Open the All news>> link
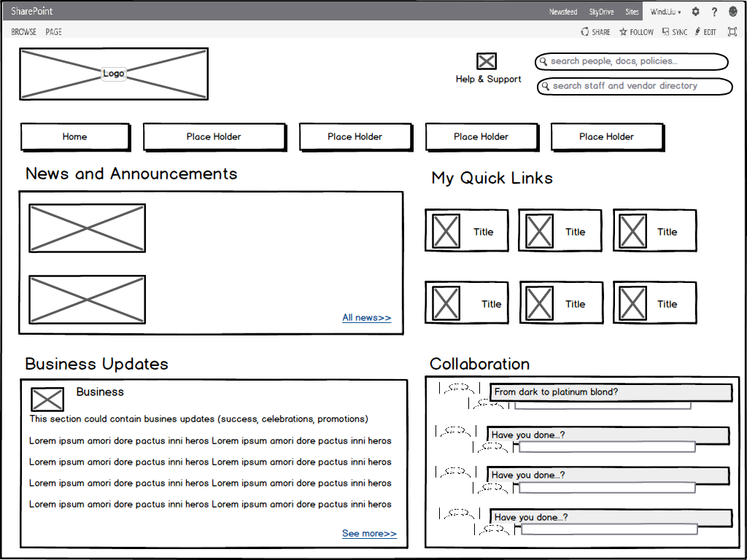 pyautogui.click(x=367, y=318)
